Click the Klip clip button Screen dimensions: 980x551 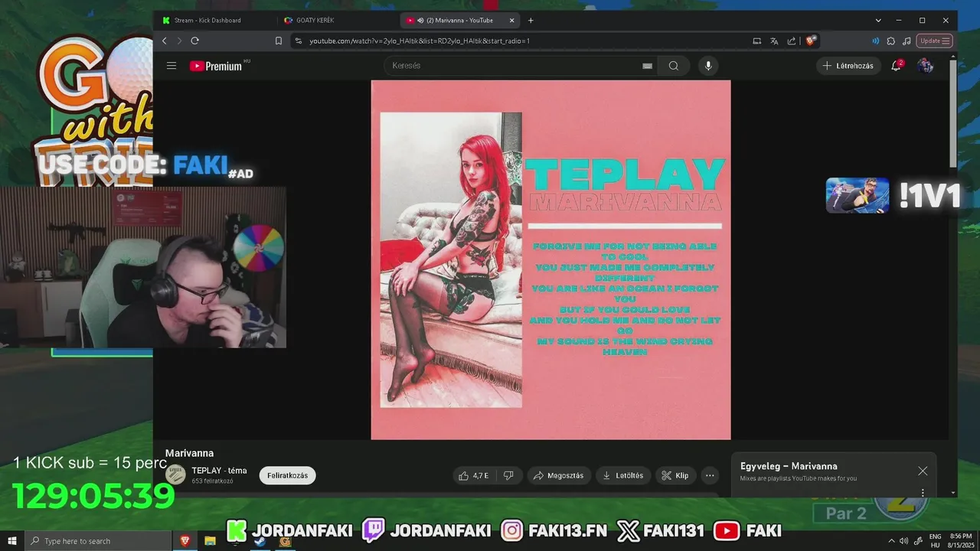pyautogui.click(x=675, y=475)
